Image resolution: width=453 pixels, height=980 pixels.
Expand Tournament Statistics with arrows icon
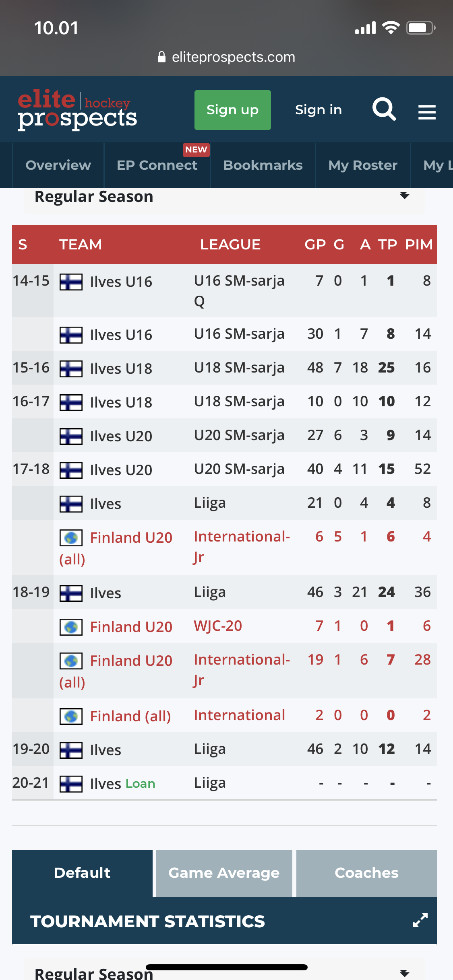[x=420, y=920]
